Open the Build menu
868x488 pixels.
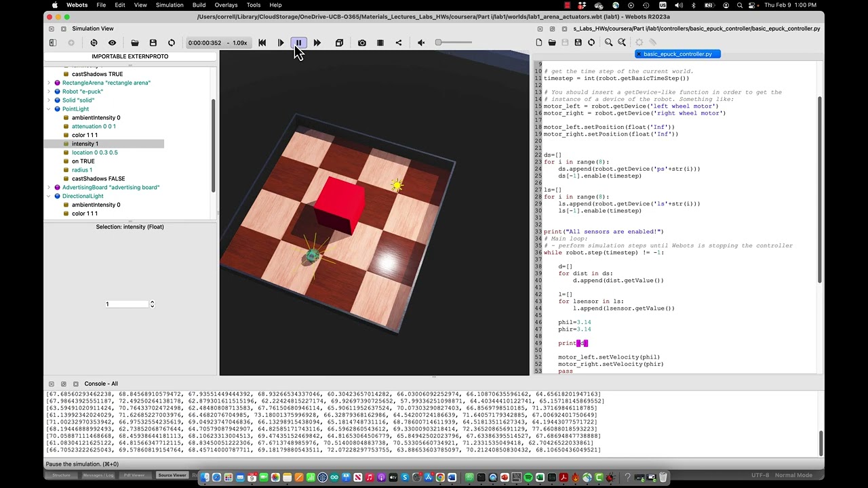(199, 5)
